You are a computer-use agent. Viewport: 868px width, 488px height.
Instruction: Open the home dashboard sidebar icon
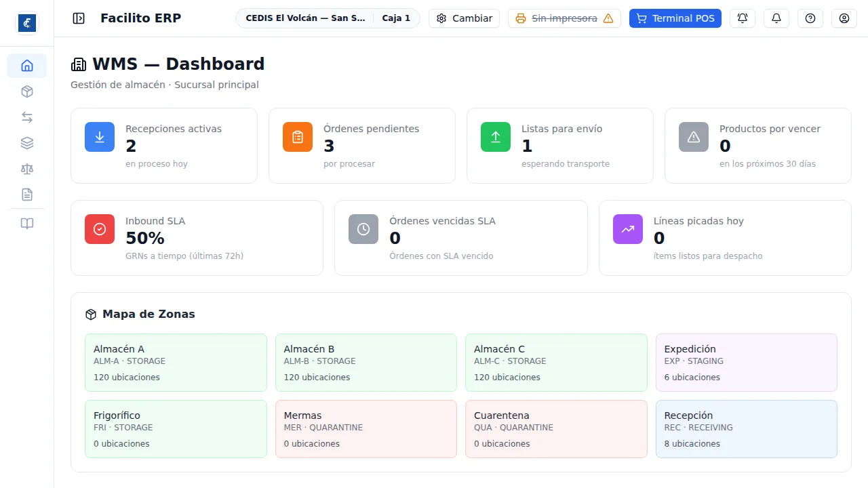[27, 66]
